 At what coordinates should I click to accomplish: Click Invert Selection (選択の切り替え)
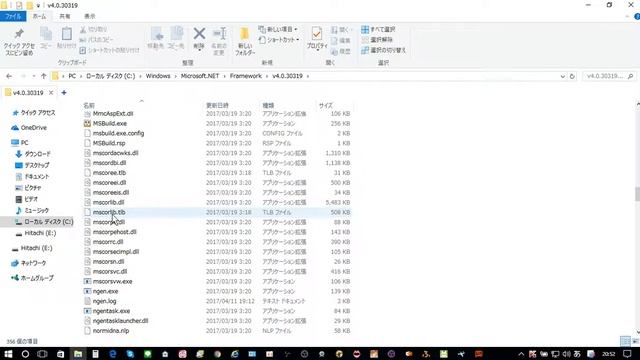point(383,50)
